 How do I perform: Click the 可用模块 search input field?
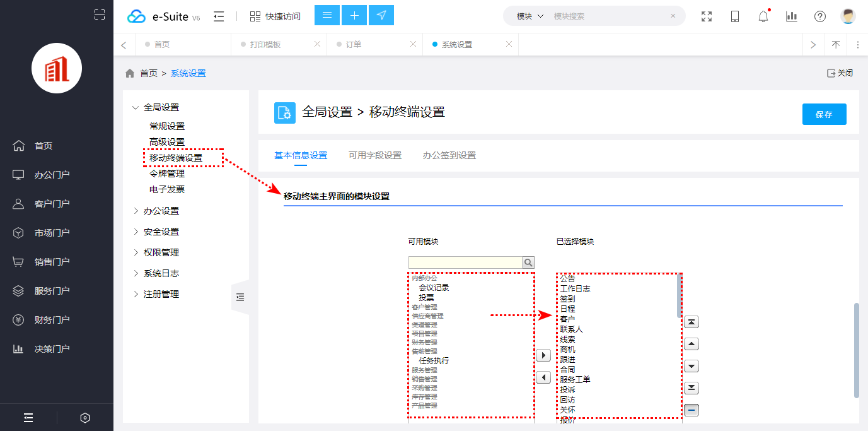click(466, 262)
